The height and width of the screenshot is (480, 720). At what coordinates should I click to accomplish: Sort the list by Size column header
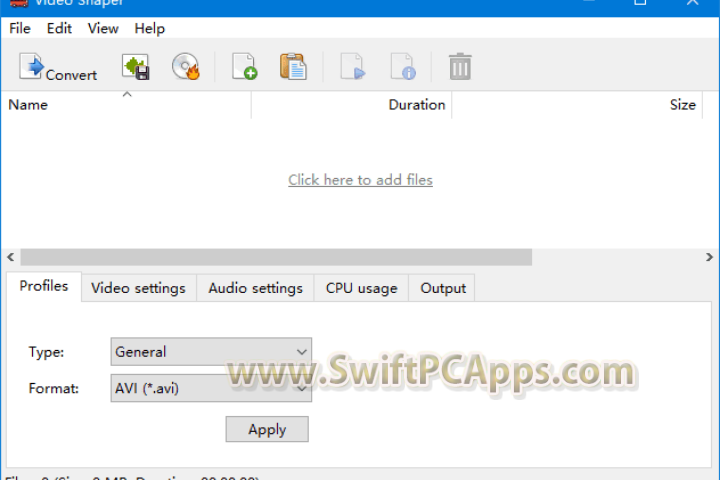pos(577,105)
